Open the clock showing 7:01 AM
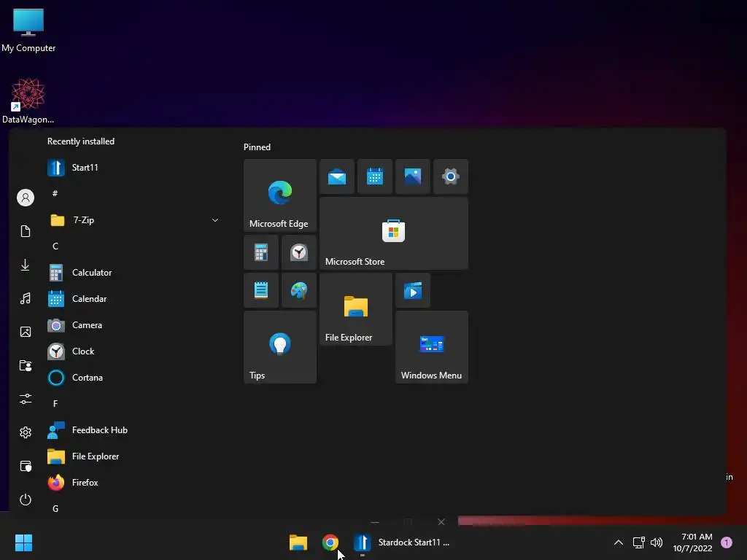The height and width of the screenshot is (560, 747). [x=693, y=542]
